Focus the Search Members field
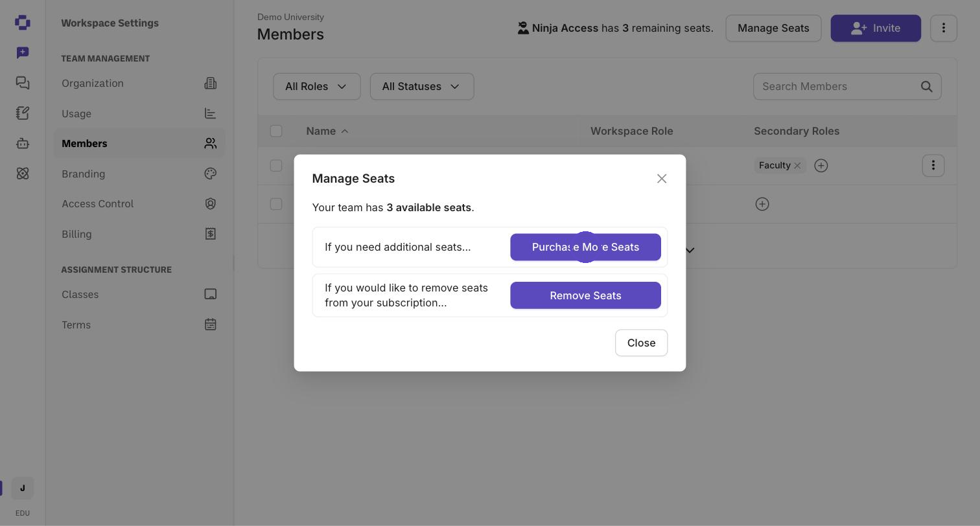980x526 pixels. pyautogui.click(x=847, y=87)
